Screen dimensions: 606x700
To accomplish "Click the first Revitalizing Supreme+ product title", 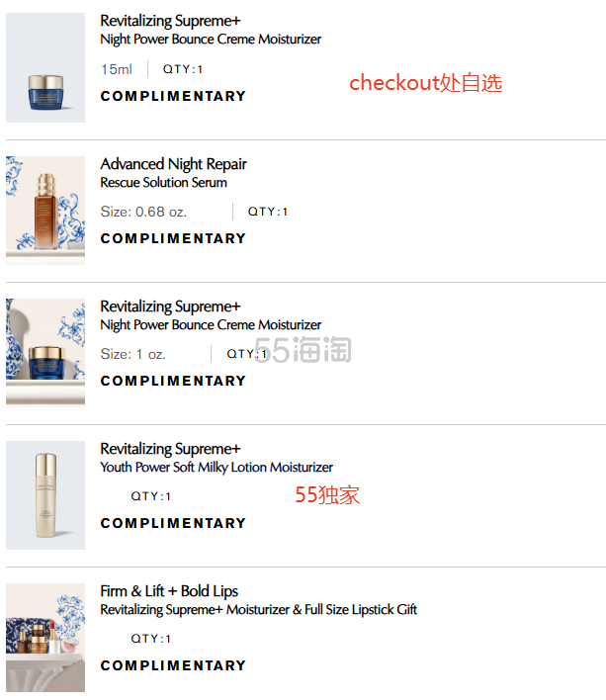I will pos(170,21).
